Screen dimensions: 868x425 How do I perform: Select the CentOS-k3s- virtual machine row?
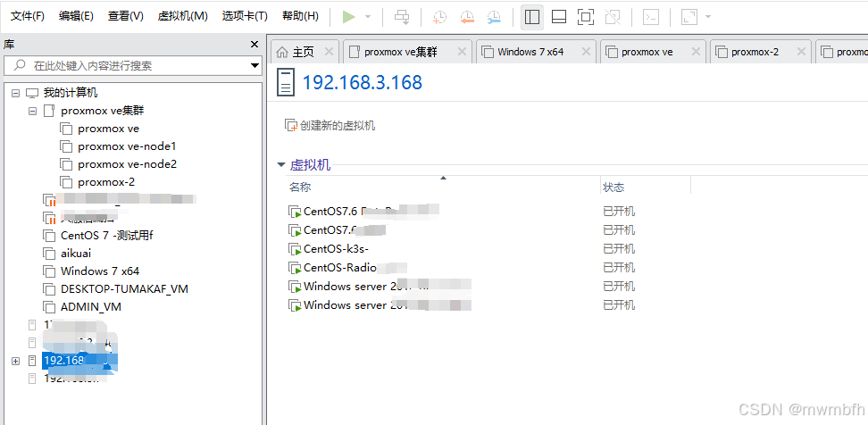(336, 249)
